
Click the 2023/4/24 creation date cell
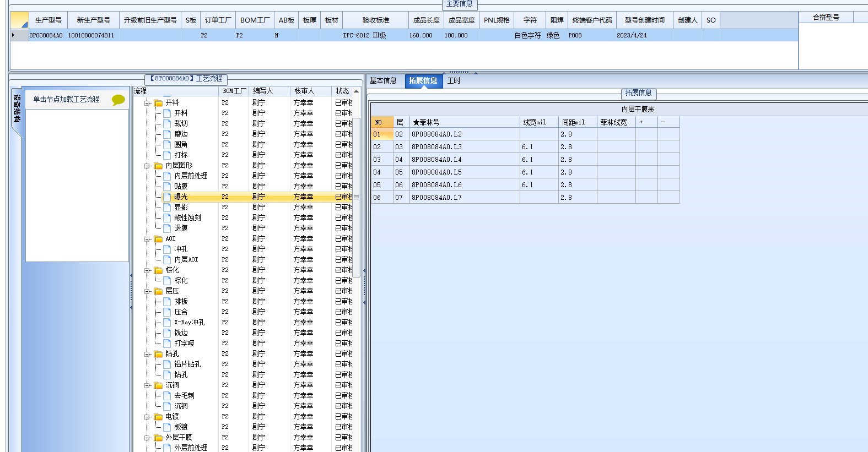coord(644,35)
